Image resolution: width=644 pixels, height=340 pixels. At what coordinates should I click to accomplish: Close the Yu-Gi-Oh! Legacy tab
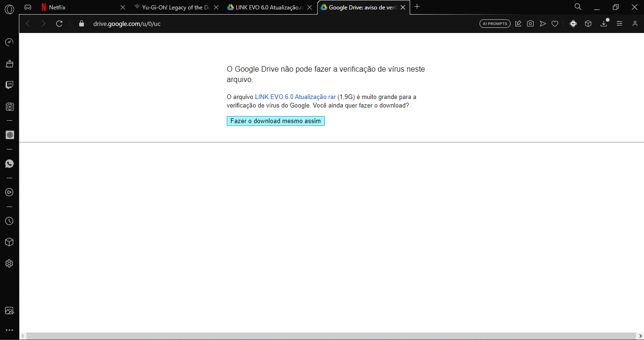(x=216, y=7)
